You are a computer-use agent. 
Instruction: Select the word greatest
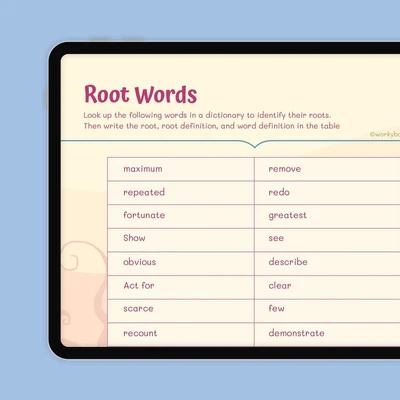[x=287, y=216]
